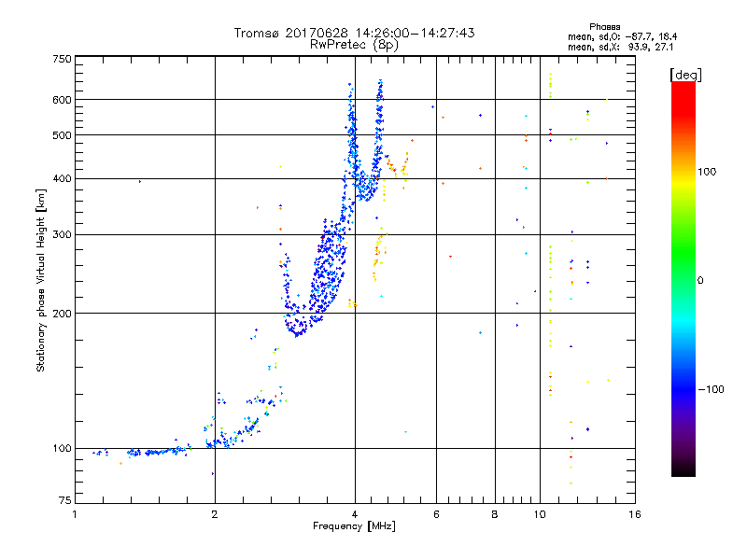Screen dimensions: 747x560
Task: Click the orange X-mode trace below 300 km
Action: (378, 258)
